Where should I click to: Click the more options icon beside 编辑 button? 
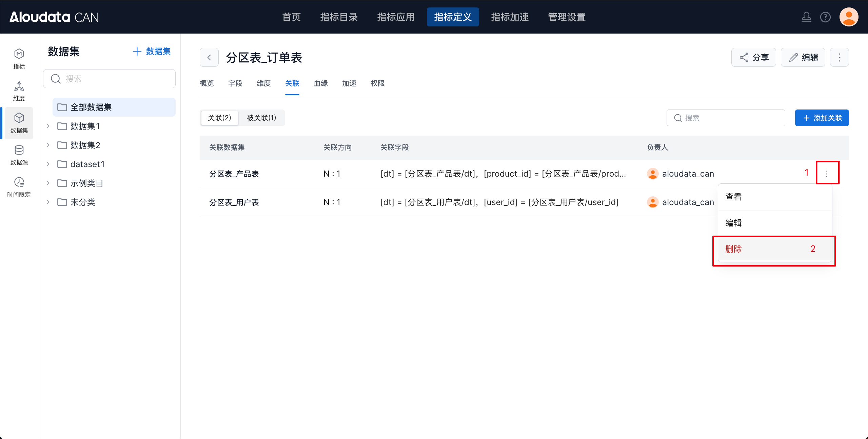pyautogui.click(x=840, y=58)
